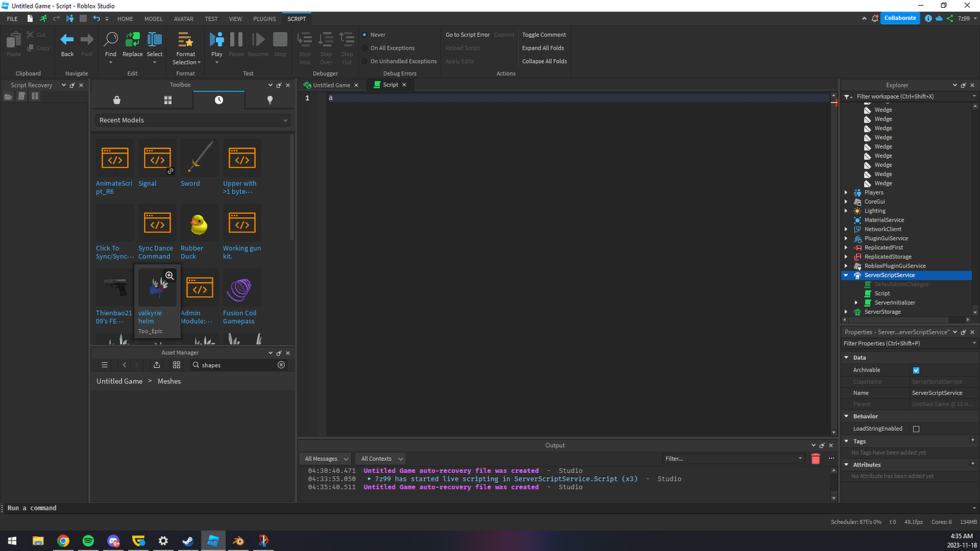The width and height of the screenshot is (980, 551).
Task: Clear Output with the trash icon
Action: tap(815, 459)
